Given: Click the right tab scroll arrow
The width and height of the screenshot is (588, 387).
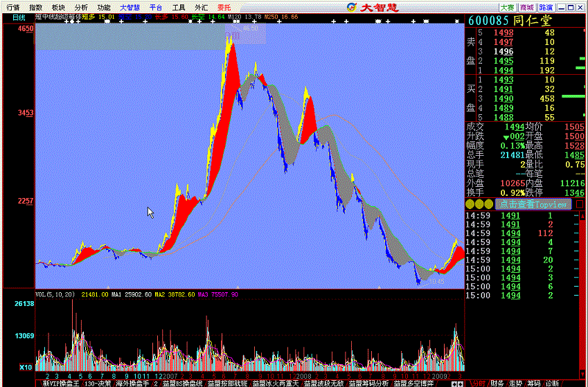Looking at the screenshot, I should tap(461, 384).
